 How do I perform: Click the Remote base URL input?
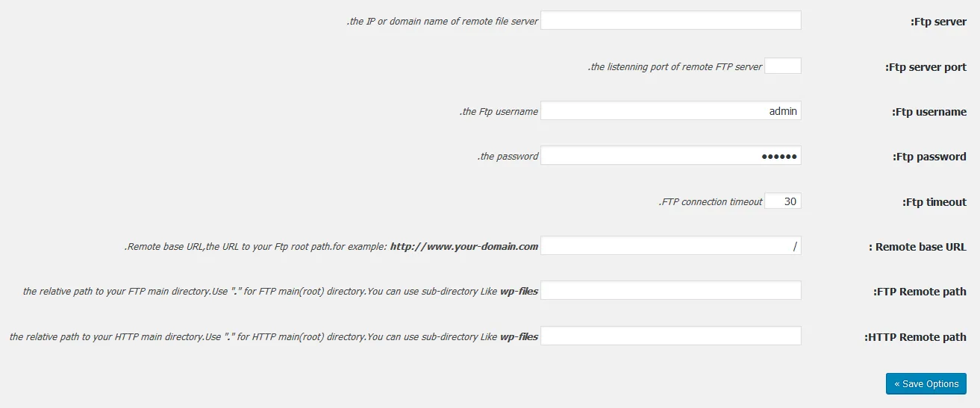point(671,245)
